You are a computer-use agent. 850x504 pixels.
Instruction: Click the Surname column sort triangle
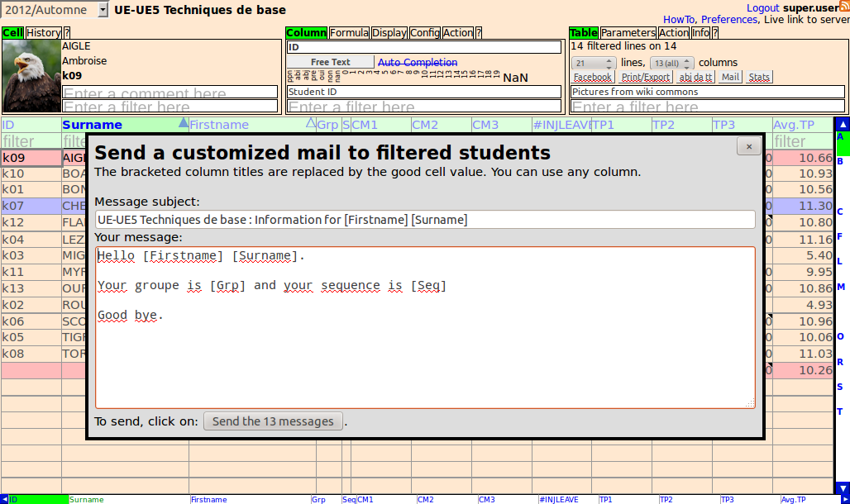pyautogui.click(x=183, y=123)
